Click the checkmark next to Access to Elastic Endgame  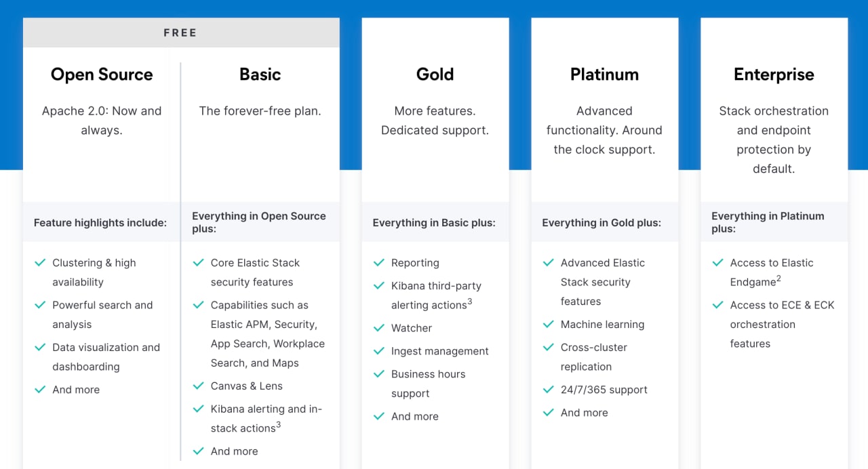pos(718,262)
